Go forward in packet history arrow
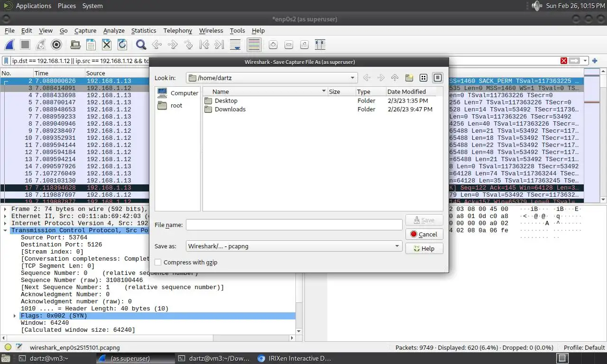 coord(173,45)
